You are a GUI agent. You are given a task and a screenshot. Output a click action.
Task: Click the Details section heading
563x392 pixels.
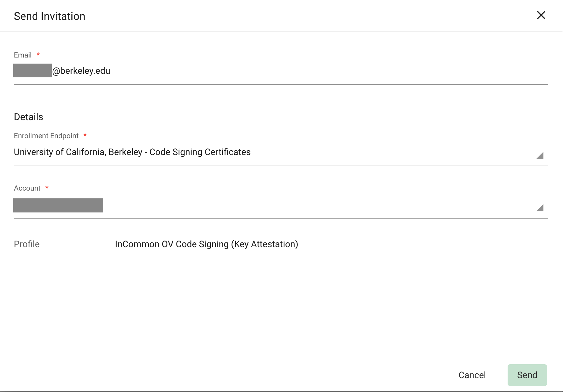pos(29,117)
